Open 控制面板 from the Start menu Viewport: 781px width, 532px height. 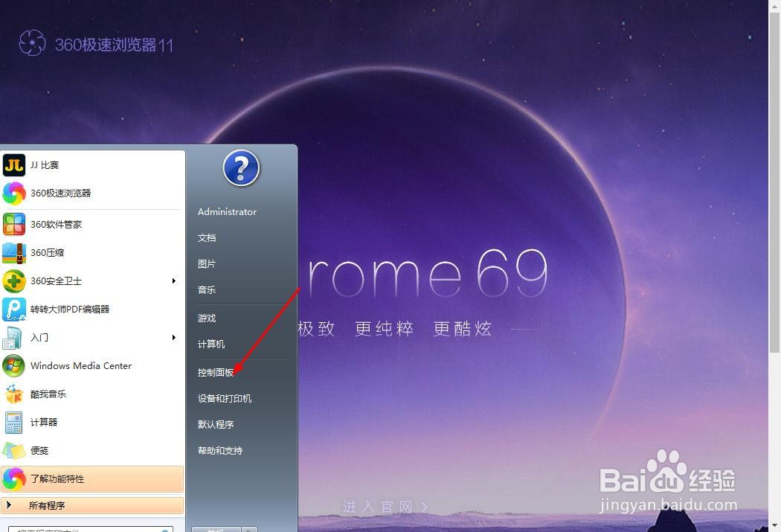pos(216,372)
